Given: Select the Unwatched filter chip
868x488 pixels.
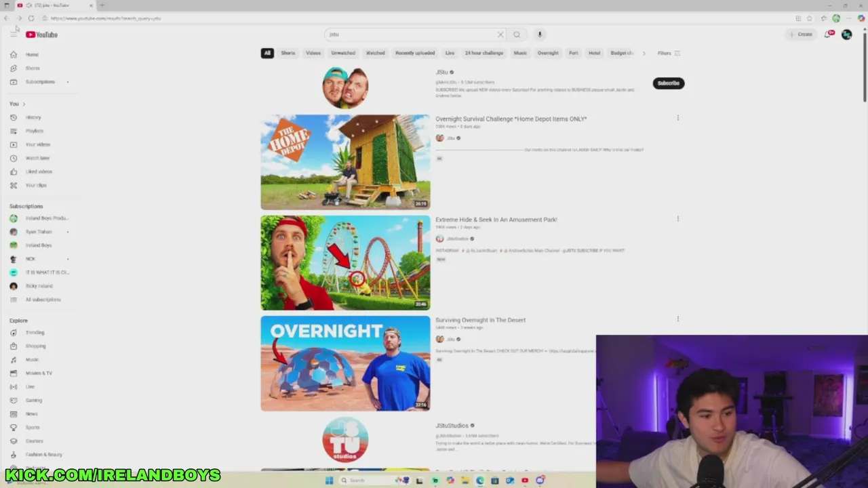Looking at the screenshot, I should point(343,53).
